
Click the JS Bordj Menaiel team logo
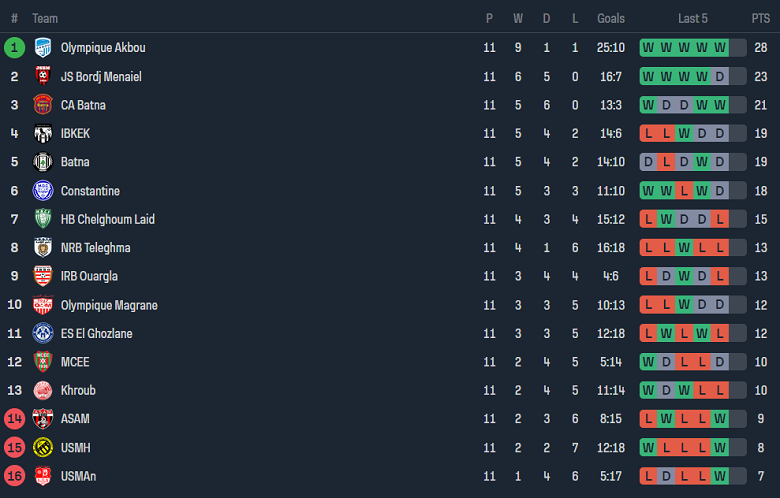pyautogui.click(x=42, y=76)
